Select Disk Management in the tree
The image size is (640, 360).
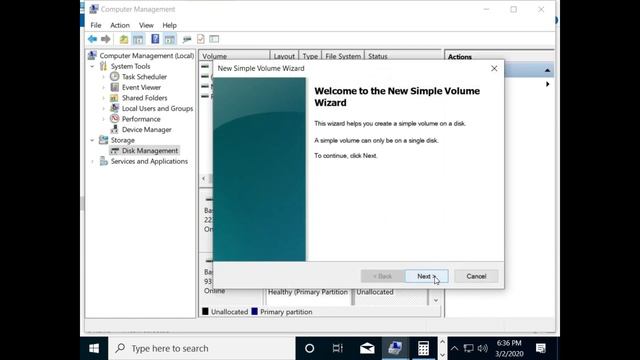(150, 151)
